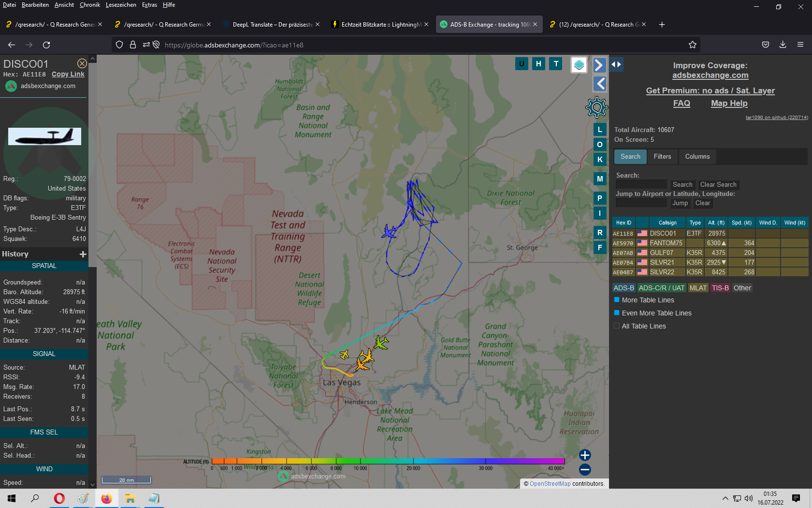Click the K map option button
812x508 pixels.
click(x=600, y=159)
